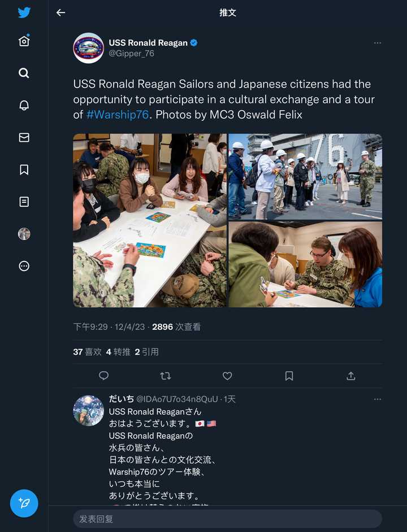Click the reply input field
This screenshot has height=532, width=407.
pos(228,519)
